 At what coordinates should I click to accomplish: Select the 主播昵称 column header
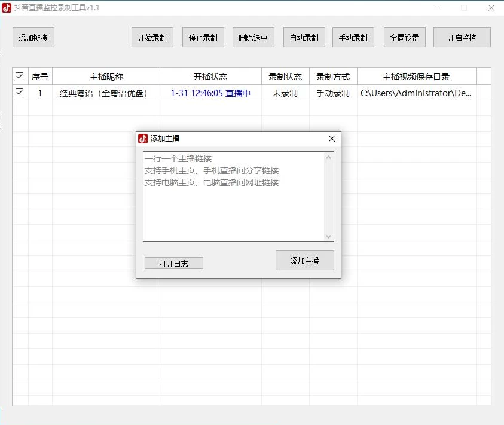pyautogui.click(x=106, y=77)
